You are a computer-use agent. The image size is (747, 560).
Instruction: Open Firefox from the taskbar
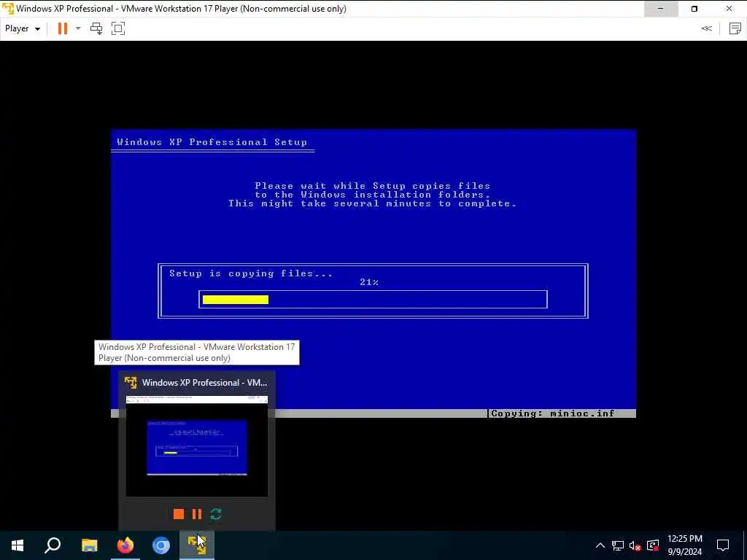coord(125,545)
